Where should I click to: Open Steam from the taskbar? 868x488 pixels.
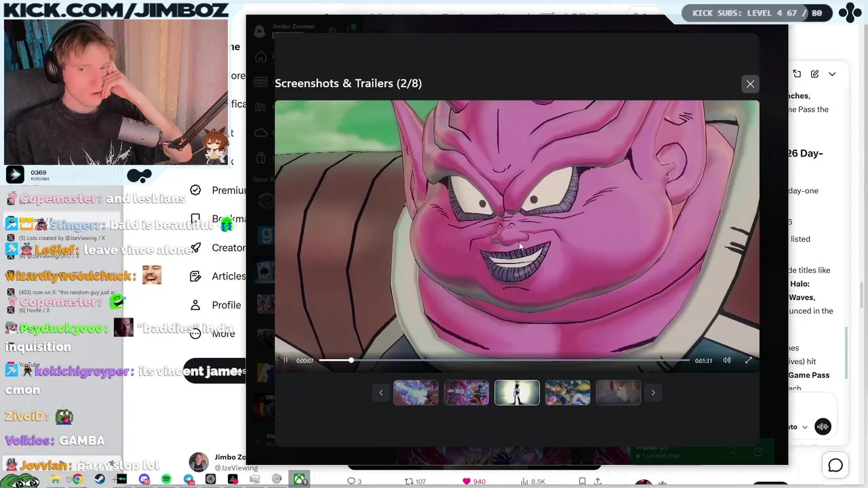click(100, 479)
